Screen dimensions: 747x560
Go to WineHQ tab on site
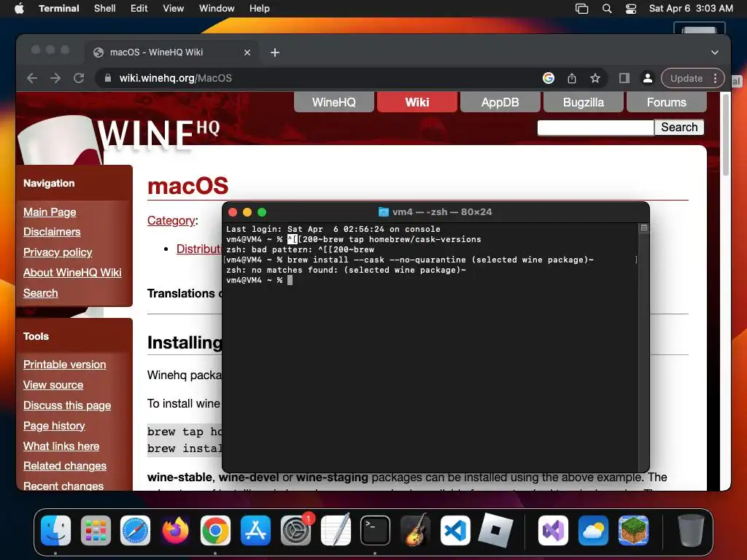click(x=334, y=102)
